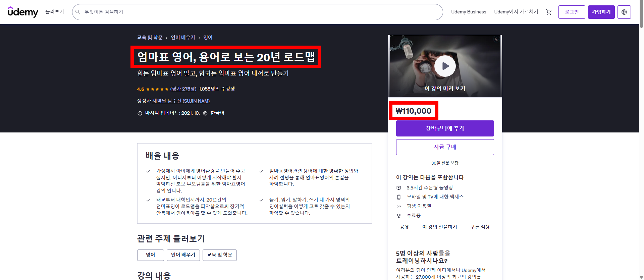
Task: Click 지금 구매 button
Action: click(x=445, y=147)
